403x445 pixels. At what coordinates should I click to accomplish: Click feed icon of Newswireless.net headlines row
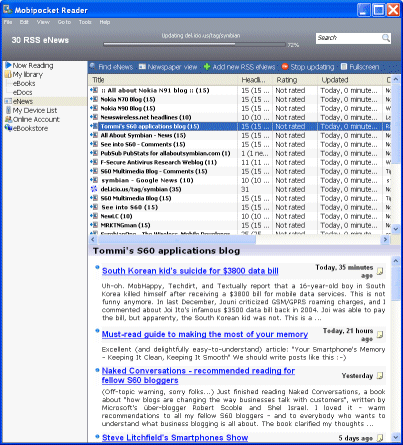click(94, 117)
